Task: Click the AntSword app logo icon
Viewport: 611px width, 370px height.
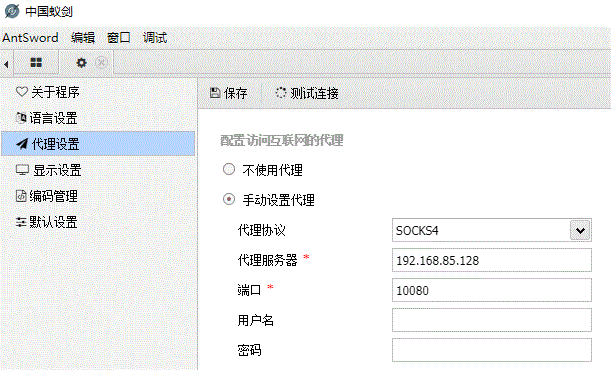Action: [12, 11]
